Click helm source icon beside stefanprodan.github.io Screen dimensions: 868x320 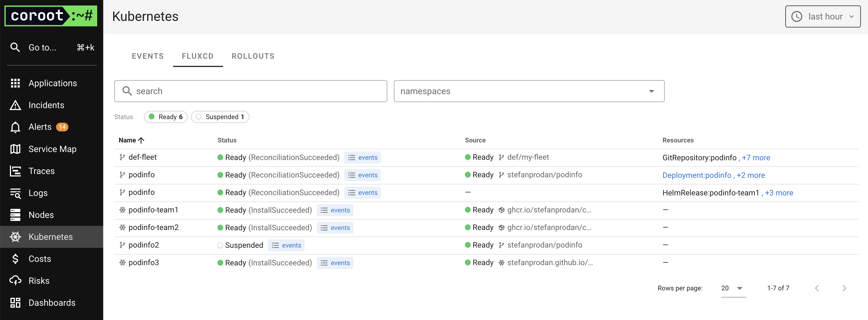(501, 262)
